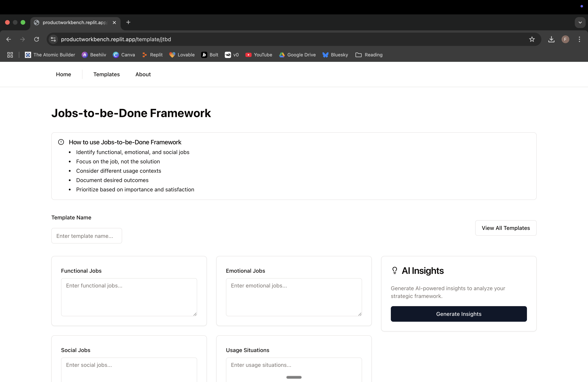Click the Home nav link
This screenshot has height=382, width=588.
(64, 74)
